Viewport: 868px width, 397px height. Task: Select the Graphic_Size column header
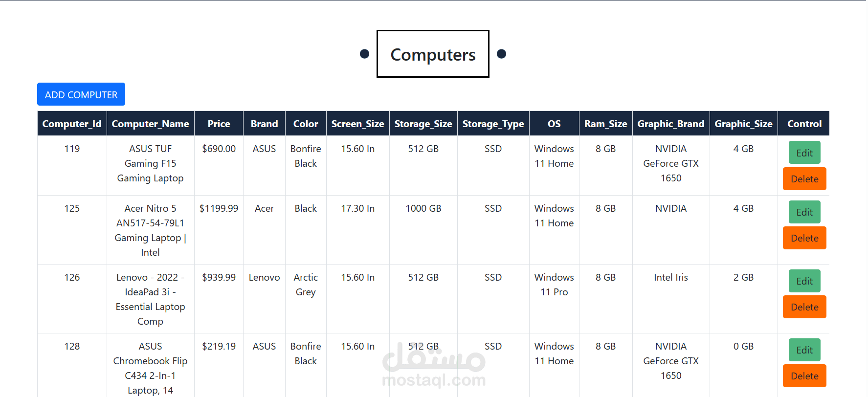click(x=744, y=124)
